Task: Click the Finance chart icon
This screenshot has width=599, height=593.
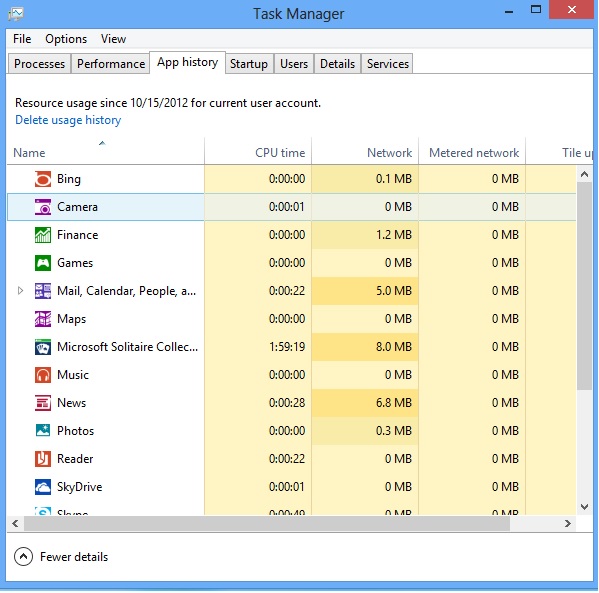Action: coord(43,235)
